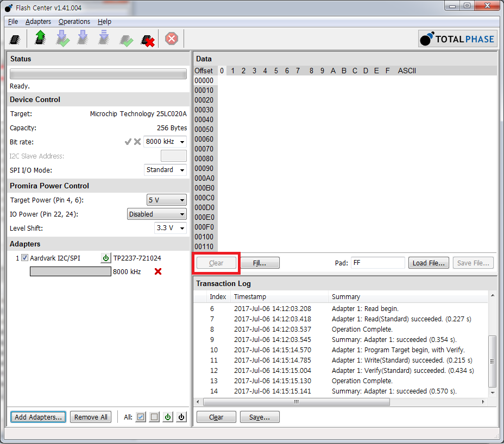Select log row 'Adapter 1: Read begin.'
The image size is (504, 444).
(x=341, y=309)
